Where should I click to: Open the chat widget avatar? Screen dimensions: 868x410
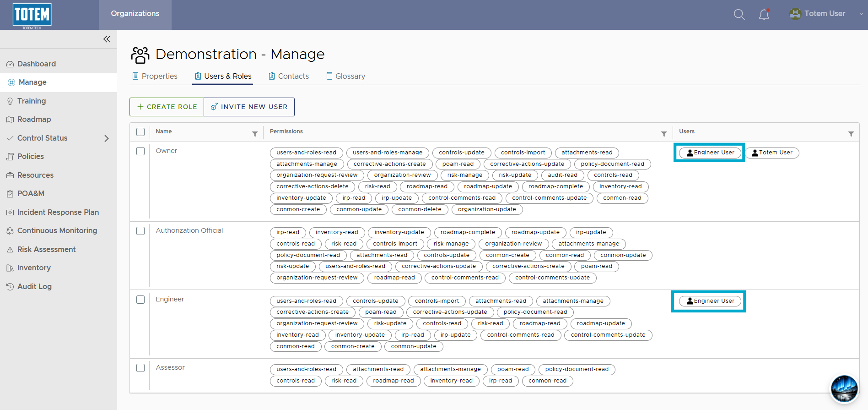pyautogui.click(x=844, y=389)
